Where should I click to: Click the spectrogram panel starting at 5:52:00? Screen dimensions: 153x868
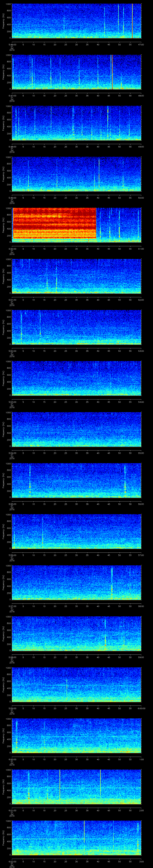click(x=77, y=327)
